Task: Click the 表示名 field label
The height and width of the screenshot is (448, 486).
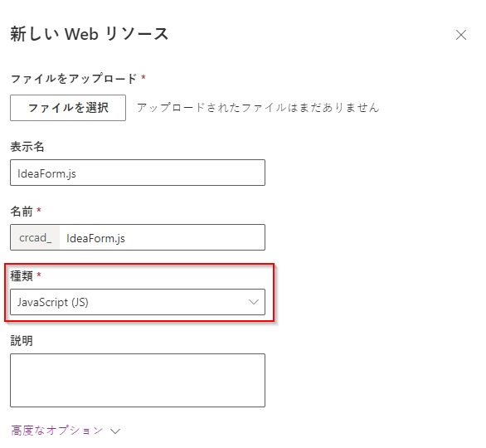Action: tap(27, 147)
